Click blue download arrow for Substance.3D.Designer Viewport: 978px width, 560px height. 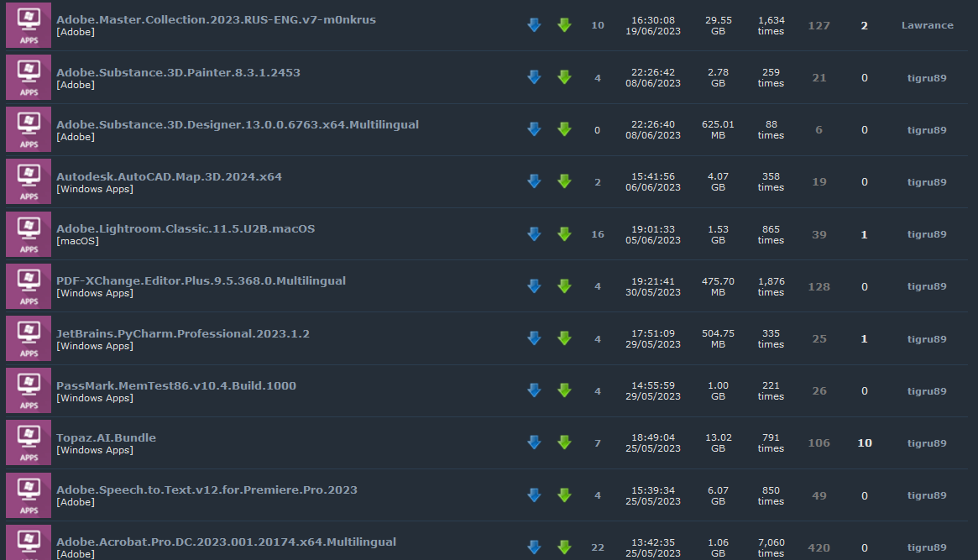coord(534,129)
